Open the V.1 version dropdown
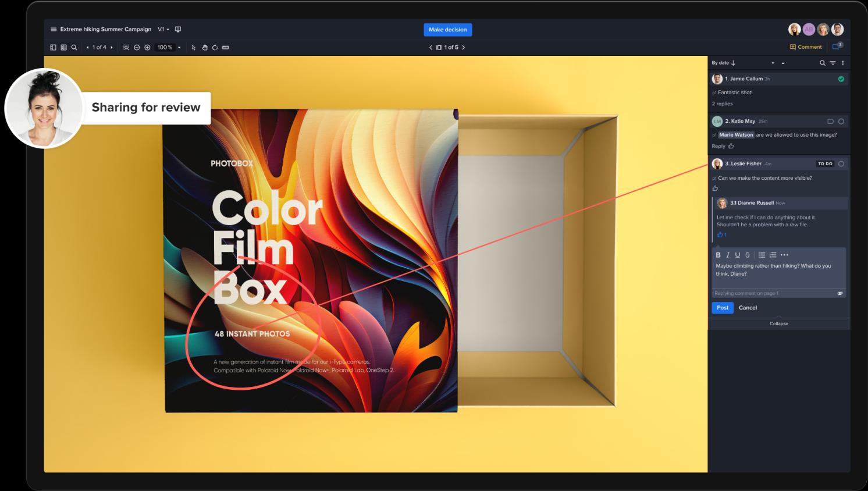Image resolution: width=868 pixels, height=491 pixels. click(163, 30)
